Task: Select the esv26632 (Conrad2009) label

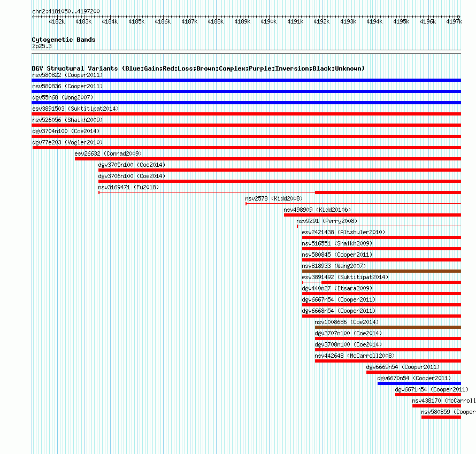Action: [108, 153]
